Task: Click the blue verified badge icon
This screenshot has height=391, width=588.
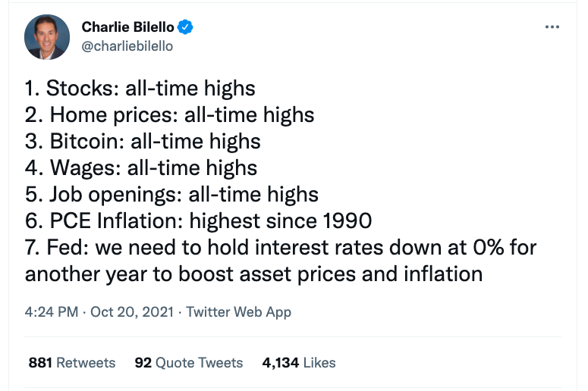Action: click(186, 27)
